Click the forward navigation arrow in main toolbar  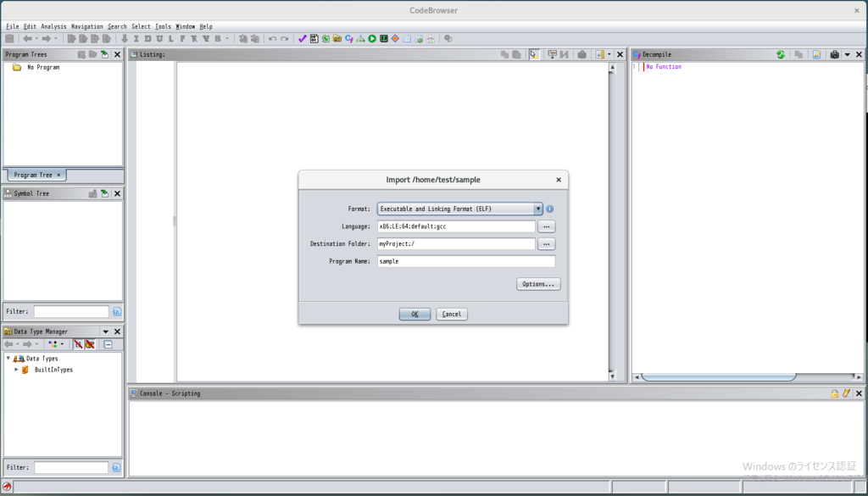[46, 39]
